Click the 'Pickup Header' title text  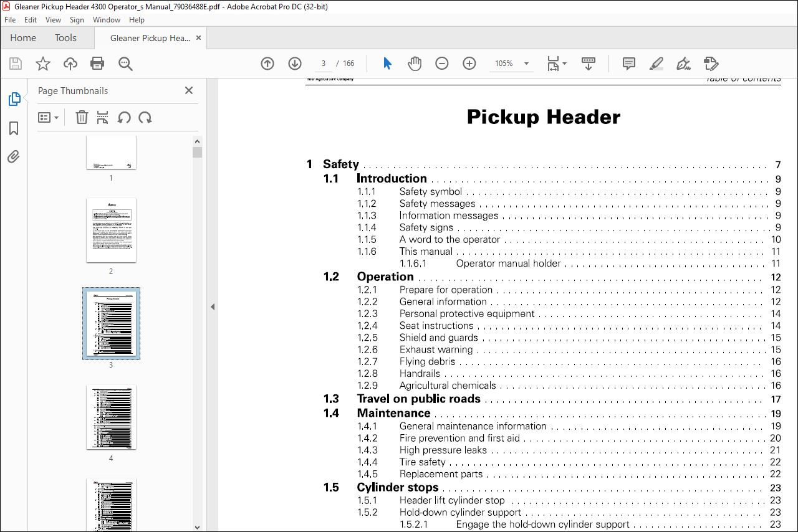544,117
